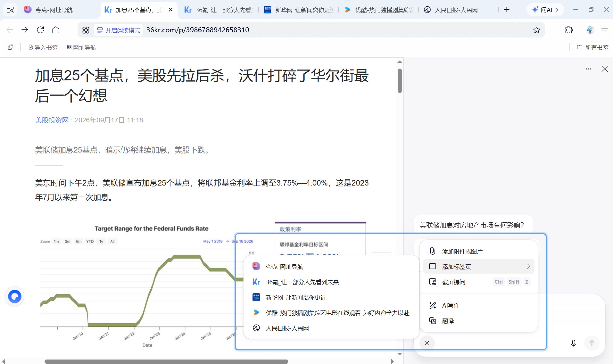Open the home page icon
The width and height of the screenshot is (613, 364).
[x=56, y=30]
